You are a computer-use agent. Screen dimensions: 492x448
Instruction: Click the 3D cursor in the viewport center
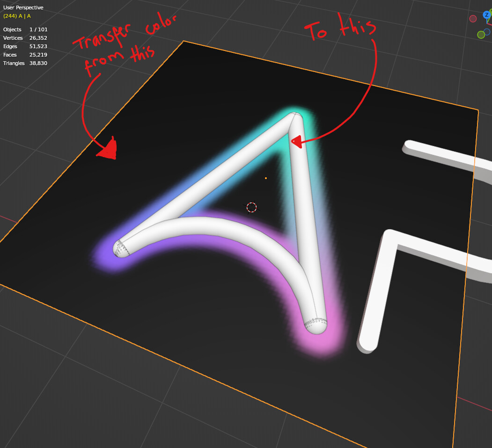click(252, 207)
